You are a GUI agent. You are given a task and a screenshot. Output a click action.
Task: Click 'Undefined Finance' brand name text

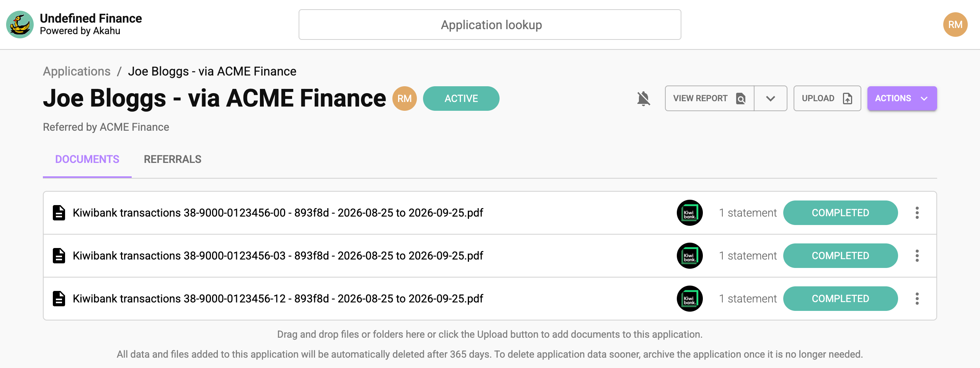coord(91,18)
